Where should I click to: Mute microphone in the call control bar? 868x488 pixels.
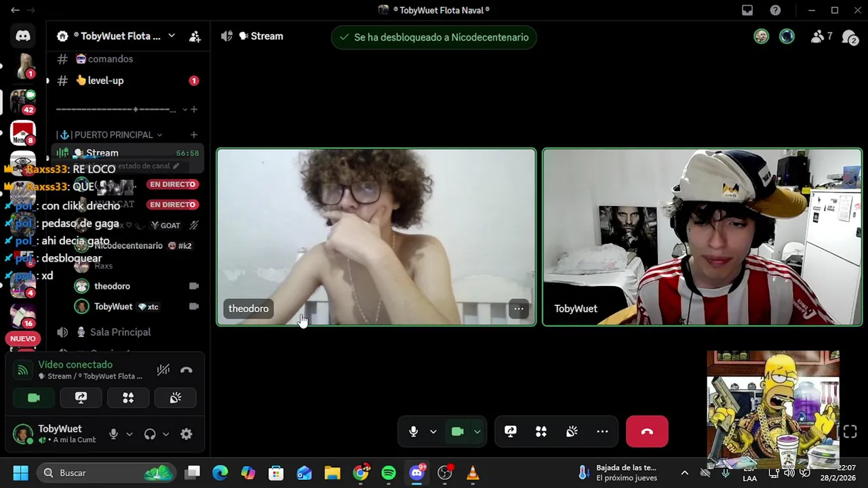pos(414,432)
